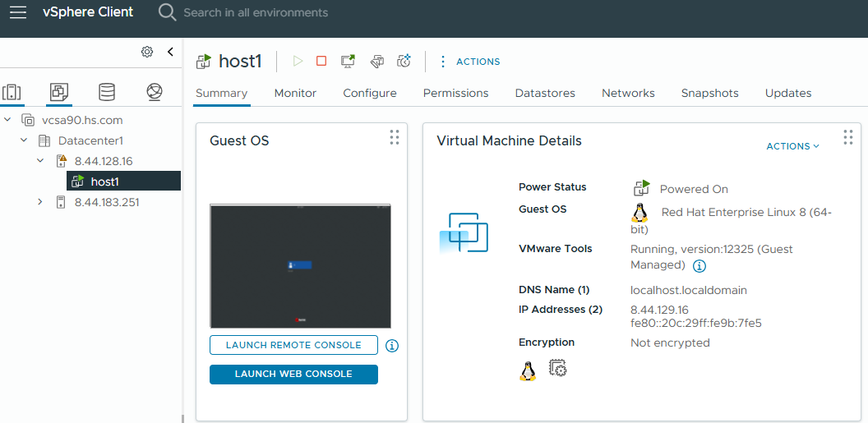The height and width of the screenshot is (423, 868).
Task: Collapse the Datacenter1 tree node
Action: point(24,140)
